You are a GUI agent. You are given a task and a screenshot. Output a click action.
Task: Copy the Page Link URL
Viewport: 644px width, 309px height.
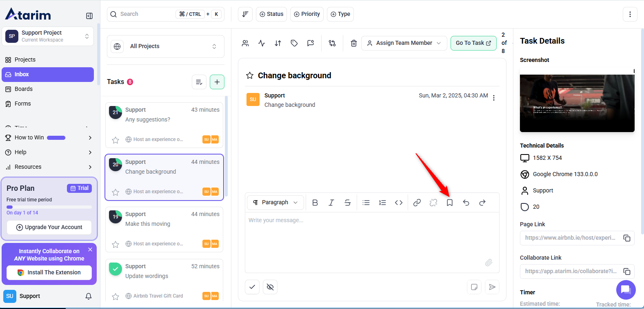pos(627,238)
